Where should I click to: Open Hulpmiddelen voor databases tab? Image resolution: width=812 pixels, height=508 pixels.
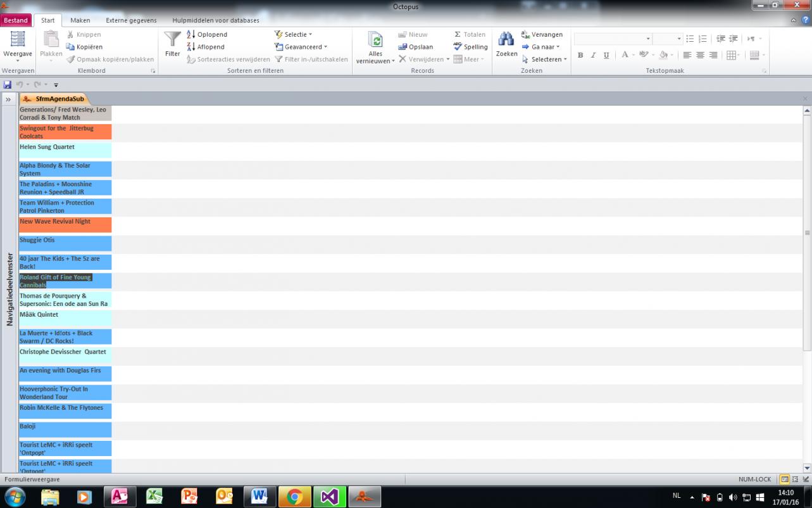click(216, 20)
